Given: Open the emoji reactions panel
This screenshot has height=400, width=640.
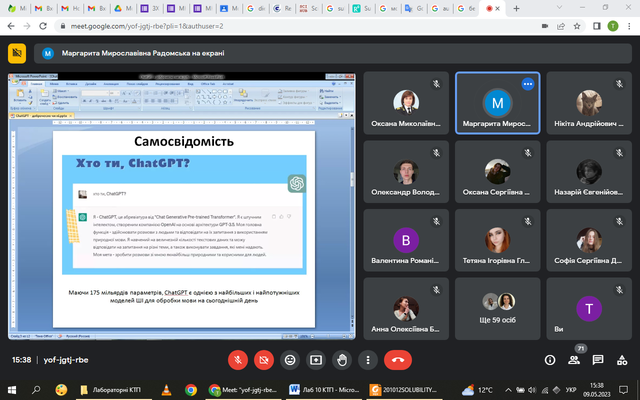Looking at the screenshot, I should [x=290, y=359].
